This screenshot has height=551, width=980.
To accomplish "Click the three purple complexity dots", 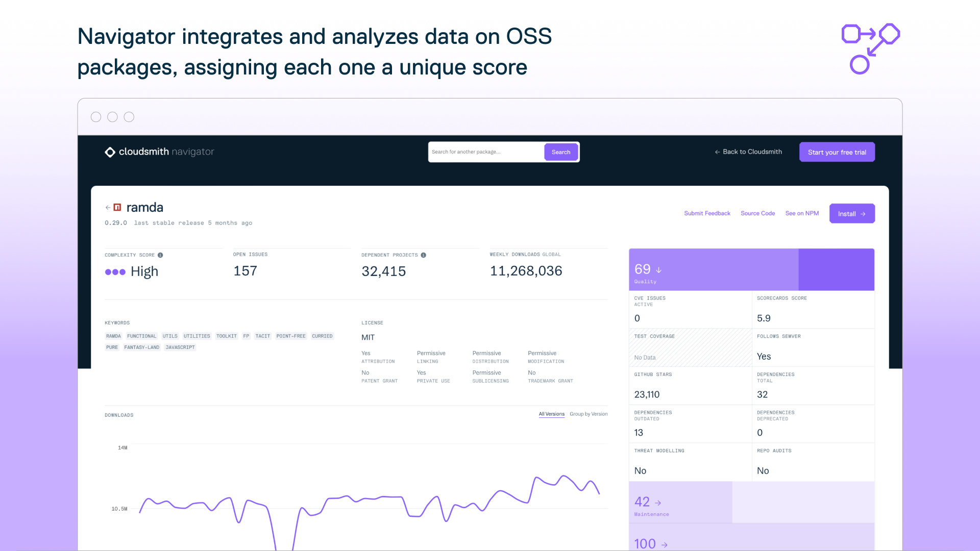I will pos(115,272).
